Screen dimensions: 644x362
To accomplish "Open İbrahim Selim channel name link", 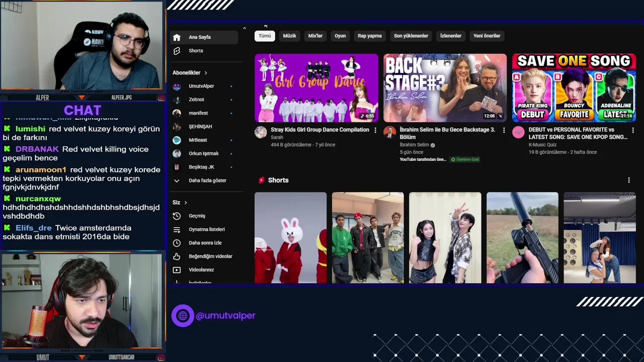I will click(414, 145).
